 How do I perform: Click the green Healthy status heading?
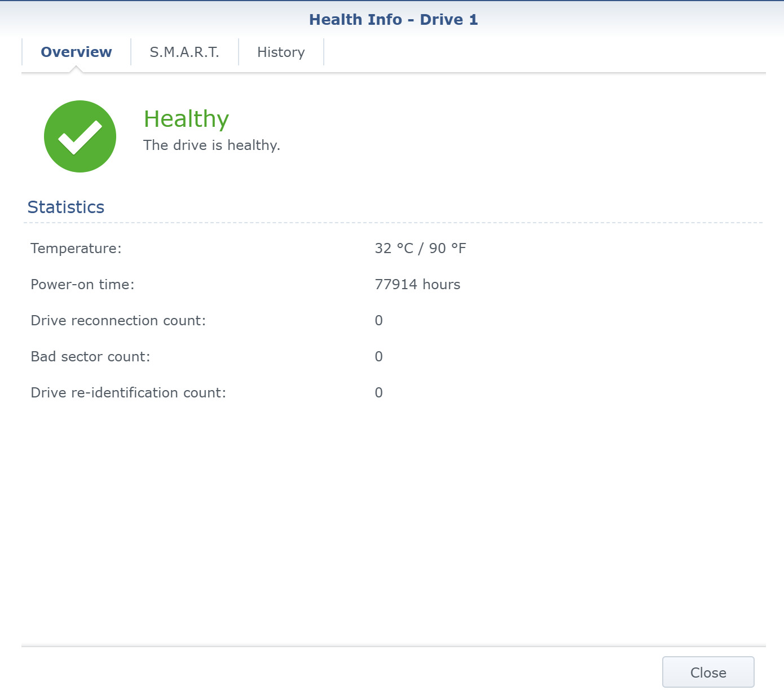click(186, 119)
